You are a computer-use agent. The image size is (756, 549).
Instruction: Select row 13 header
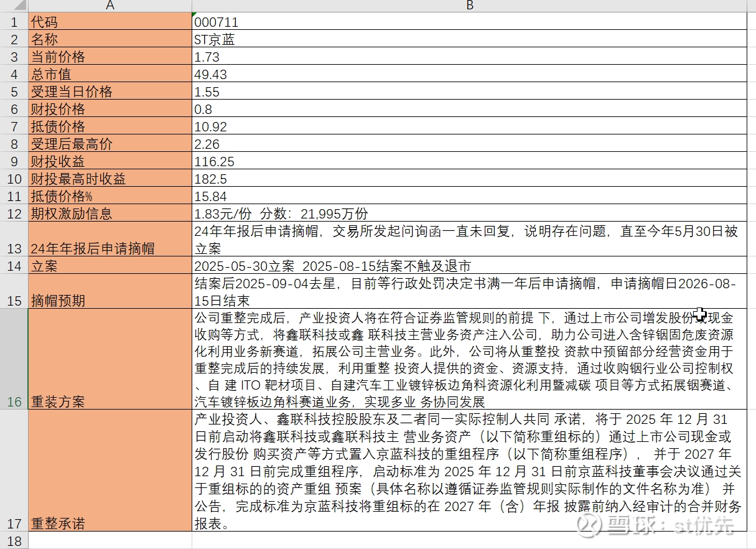(x=14, y=239)
